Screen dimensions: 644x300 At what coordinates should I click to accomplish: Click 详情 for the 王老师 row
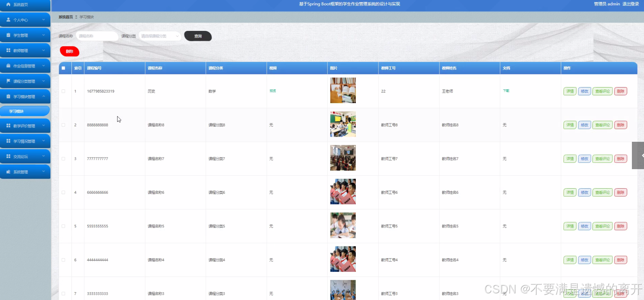[570, 91]
